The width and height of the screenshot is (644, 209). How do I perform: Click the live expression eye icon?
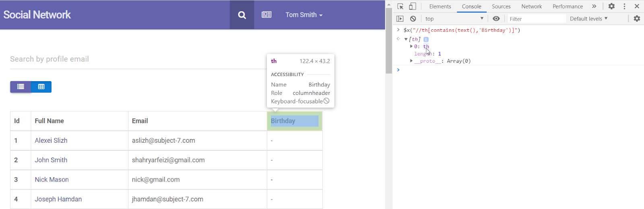496,19
